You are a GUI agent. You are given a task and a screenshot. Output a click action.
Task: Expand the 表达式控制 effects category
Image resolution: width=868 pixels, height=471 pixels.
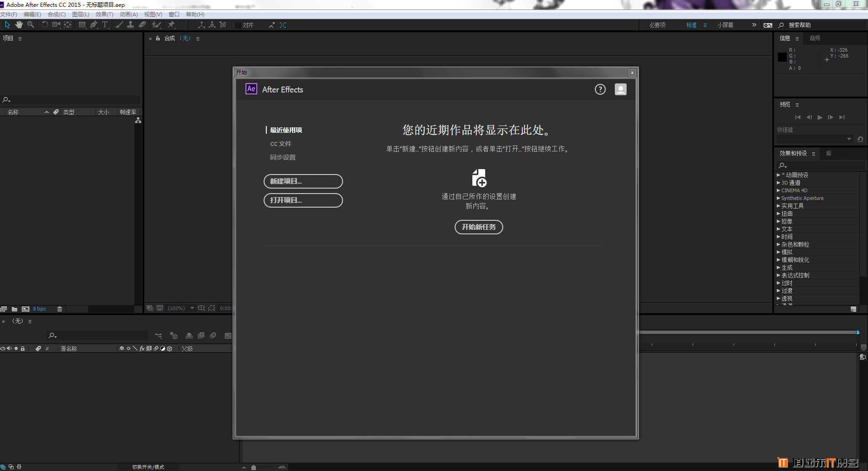[x=779, y=275]
